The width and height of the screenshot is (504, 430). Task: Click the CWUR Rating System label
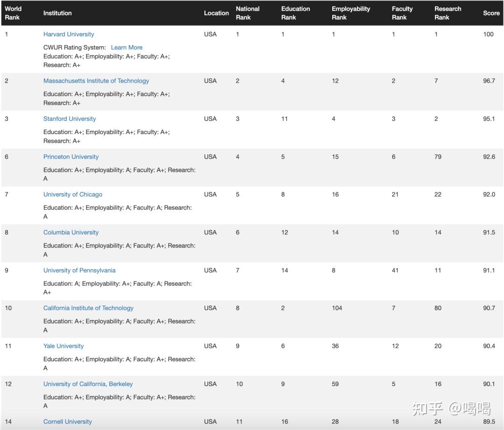pos(75,47)
